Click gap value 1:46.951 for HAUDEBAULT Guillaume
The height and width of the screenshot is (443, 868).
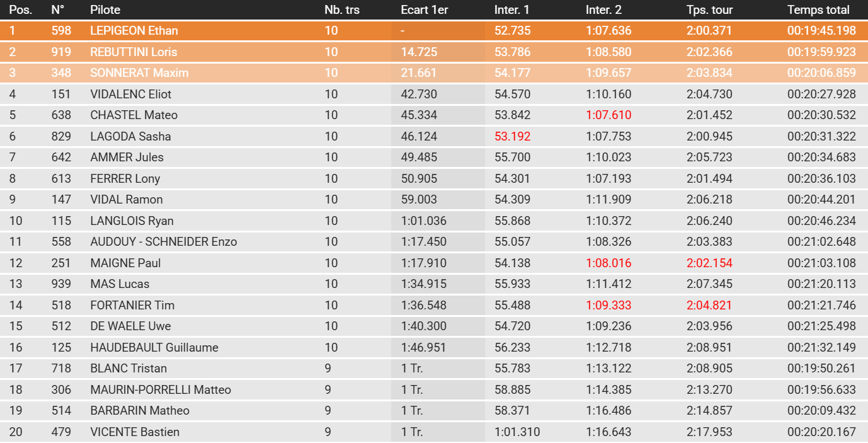(x=423, y=347)
